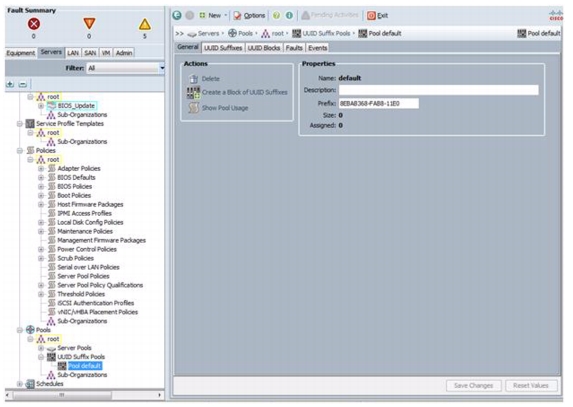The width and height of the screenshot is (573, 407).
Task: Expand the BIOS_Update tree node
Action: (41, 106)
